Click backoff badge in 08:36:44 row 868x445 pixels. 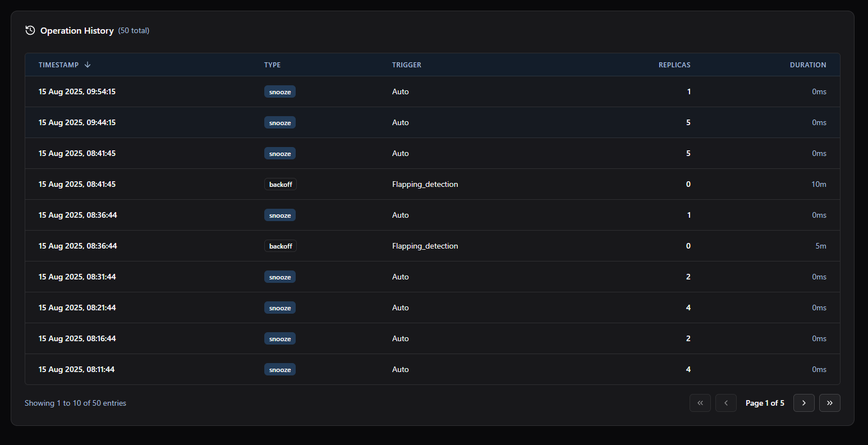tap(280, 246)
